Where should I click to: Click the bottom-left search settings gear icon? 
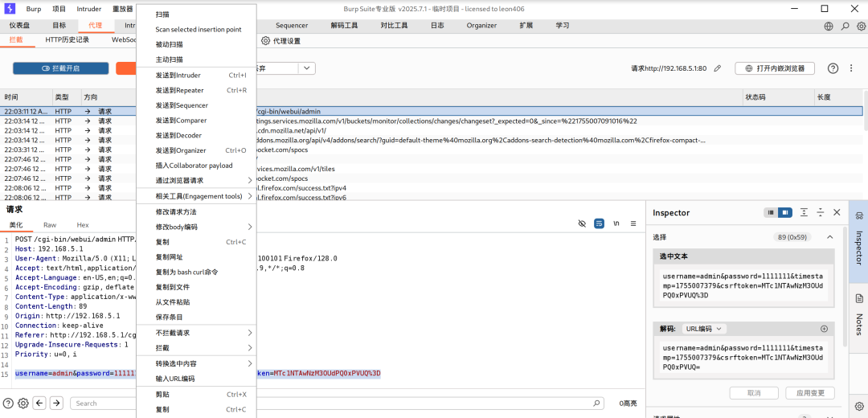23,403
